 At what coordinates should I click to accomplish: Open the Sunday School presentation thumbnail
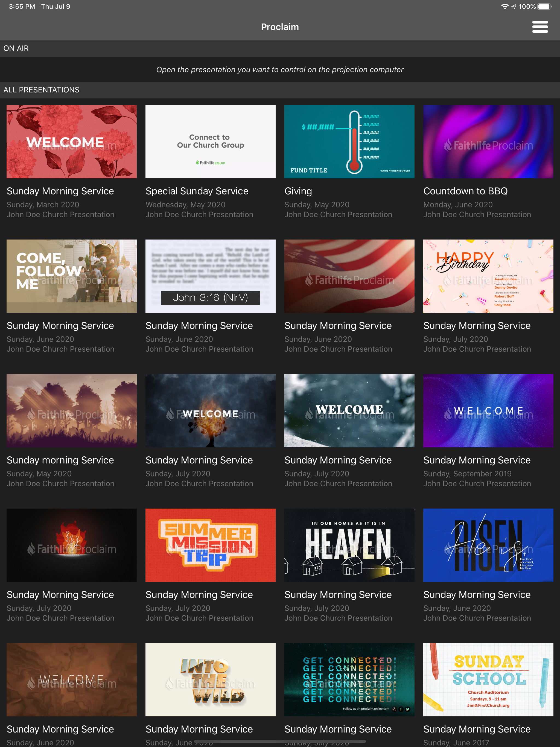pos(488,679)
